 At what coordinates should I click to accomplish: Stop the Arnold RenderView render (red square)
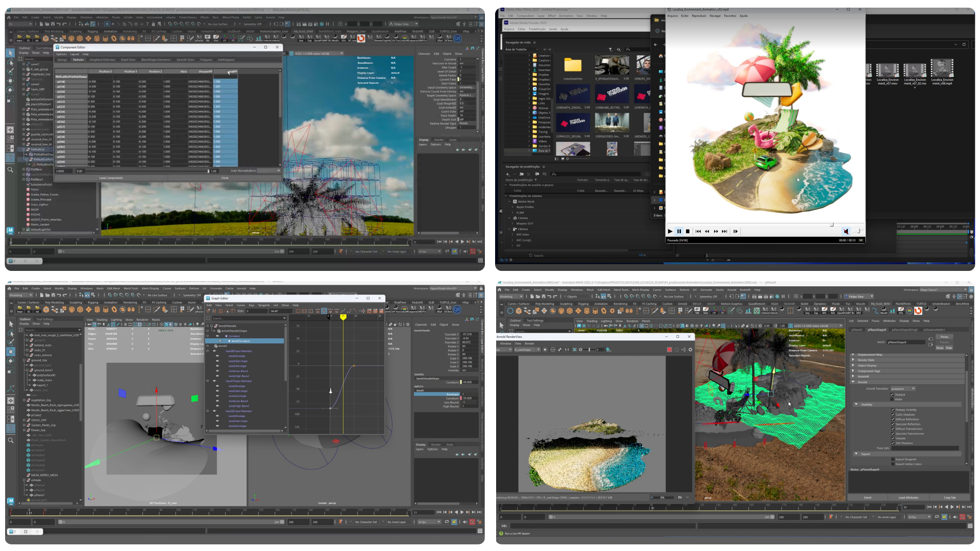pyautogui.click(x=669, y=349)
